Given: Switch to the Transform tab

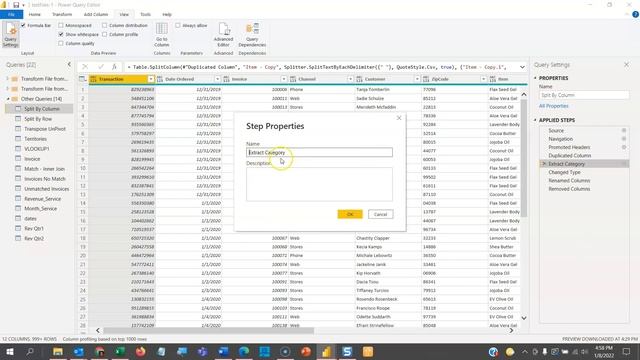Looking at the screenshot, I should (62, 14).
